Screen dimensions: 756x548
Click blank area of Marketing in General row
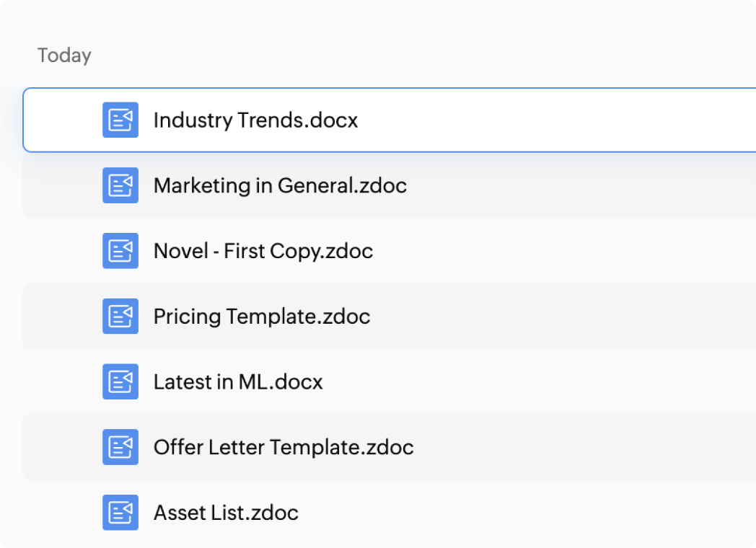coord(577,185)
